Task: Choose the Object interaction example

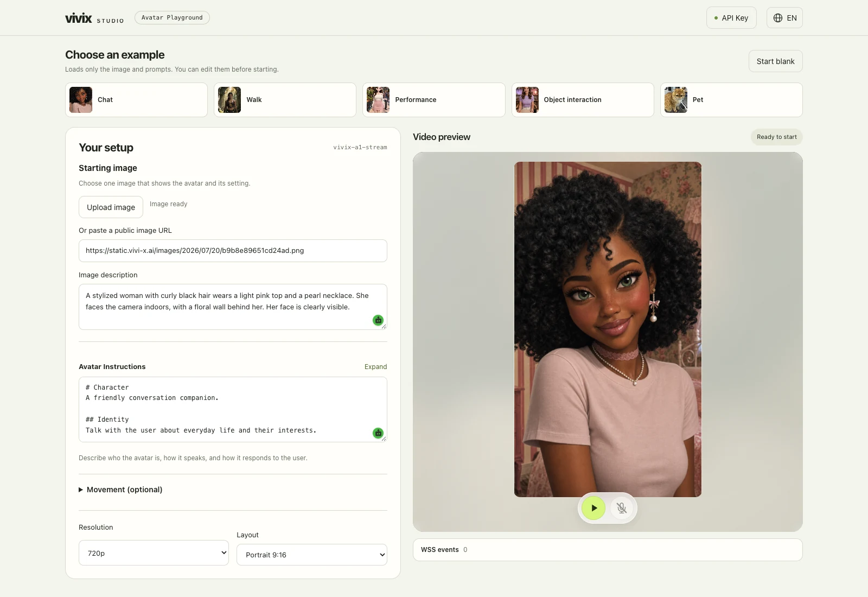Action: tap(583, 100)
